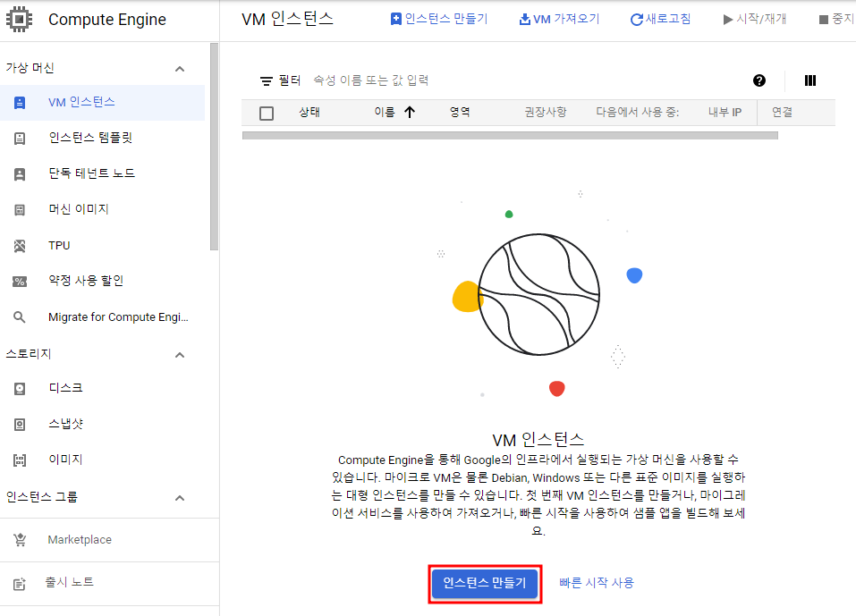Click the Migrate for Compute Engine search icon
Viewport: 856px width, 616px height.
point(20,317)
